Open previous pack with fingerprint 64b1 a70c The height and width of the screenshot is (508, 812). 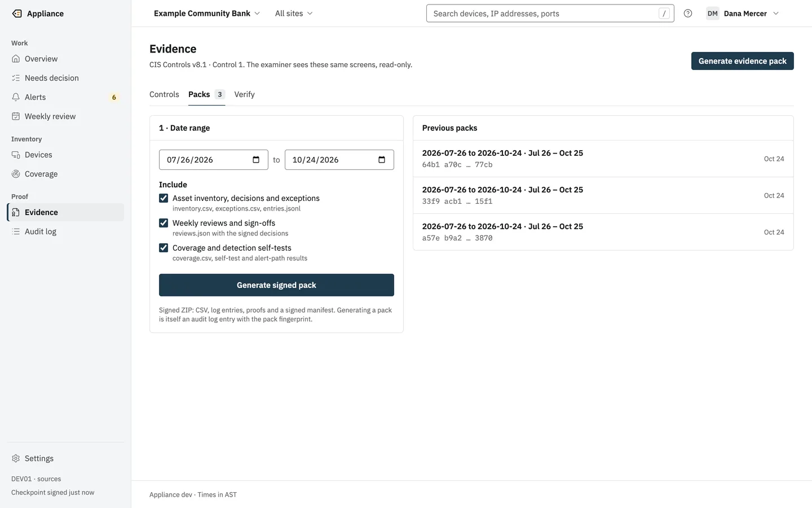(x=603, y=159)
